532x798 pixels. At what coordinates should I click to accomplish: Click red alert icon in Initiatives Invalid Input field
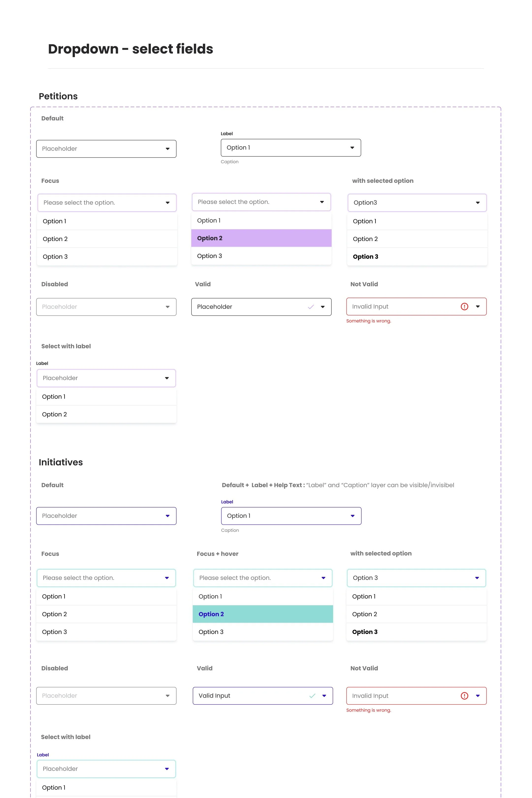[x=464, y=696]
